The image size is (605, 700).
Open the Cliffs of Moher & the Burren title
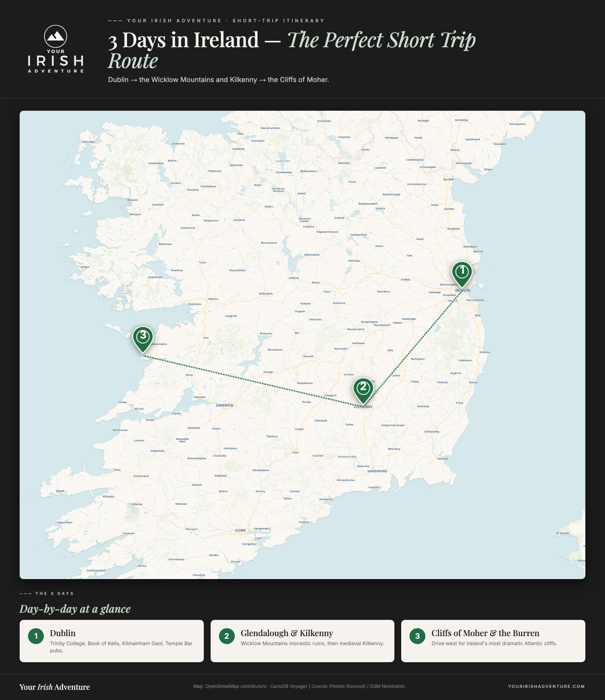click(x=486, y=633)
